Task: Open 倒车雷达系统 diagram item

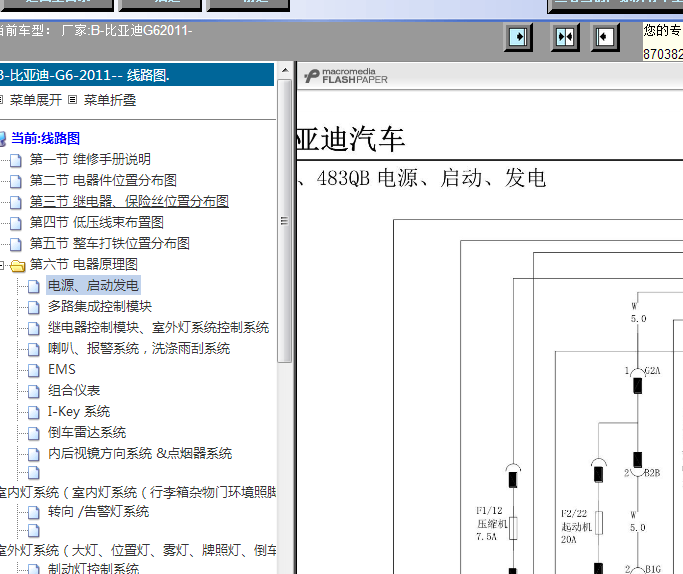Action: click(x=87, y=432)
